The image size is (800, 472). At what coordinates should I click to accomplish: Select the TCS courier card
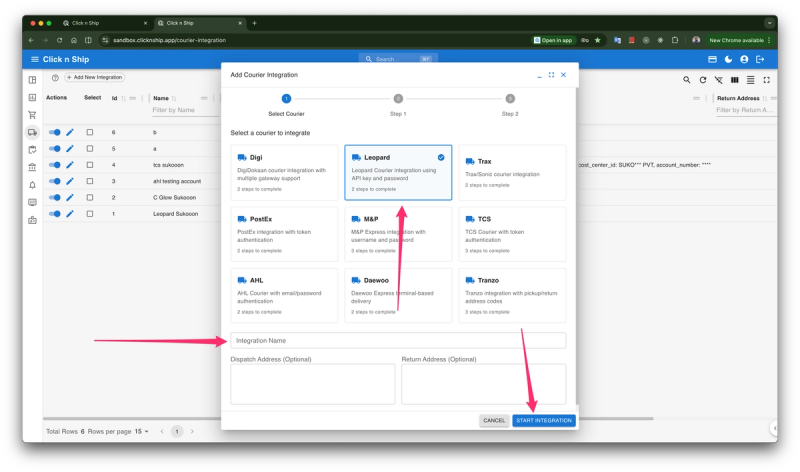click(x=512, y=234)
